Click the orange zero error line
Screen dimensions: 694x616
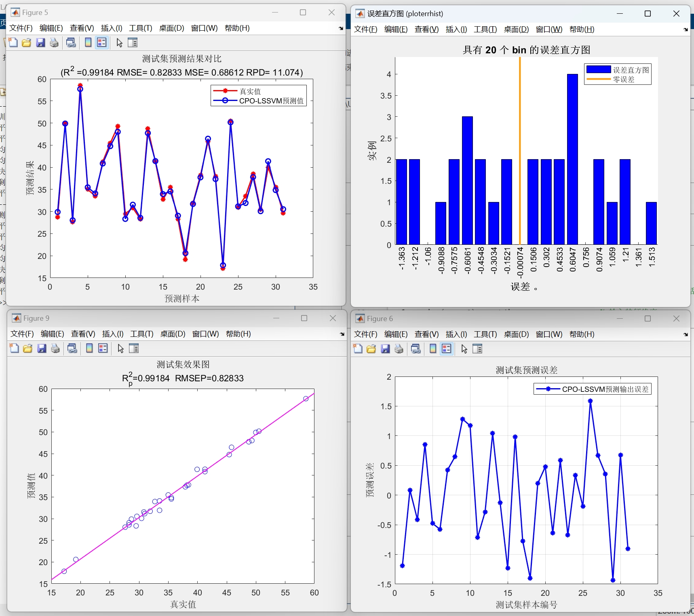520,151
